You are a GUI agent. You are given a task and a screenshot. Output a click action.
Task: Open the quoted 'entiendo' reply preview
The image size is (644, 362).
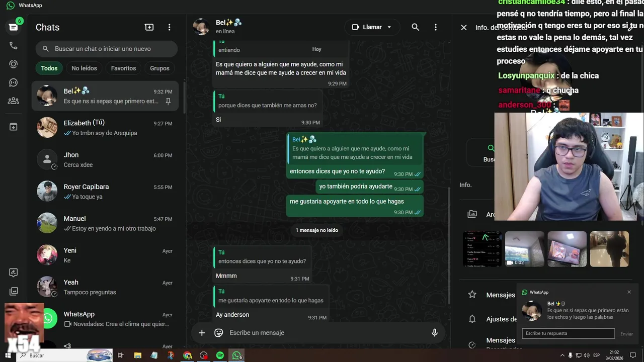coord(281,48)
